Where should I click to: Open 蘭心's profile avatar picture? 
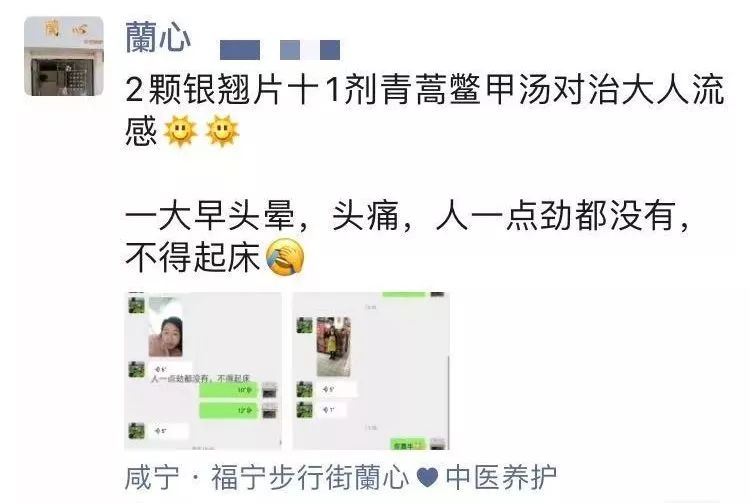(64, 56)
